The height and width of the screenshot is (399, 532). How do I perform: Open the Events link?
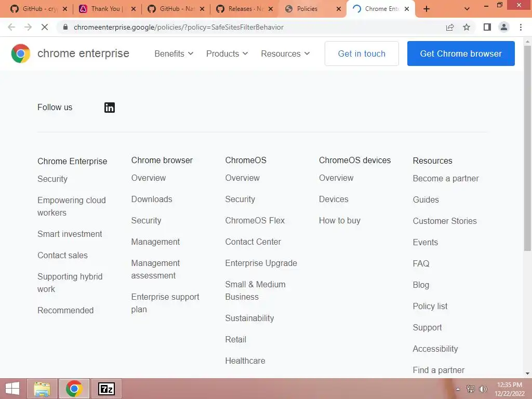pos(425,242)
